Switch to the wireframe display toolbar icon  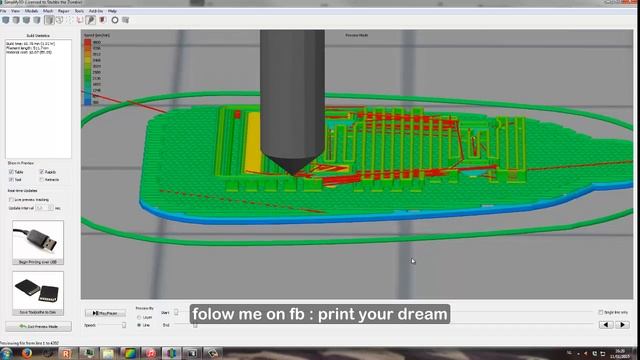[x=60, y=20]
